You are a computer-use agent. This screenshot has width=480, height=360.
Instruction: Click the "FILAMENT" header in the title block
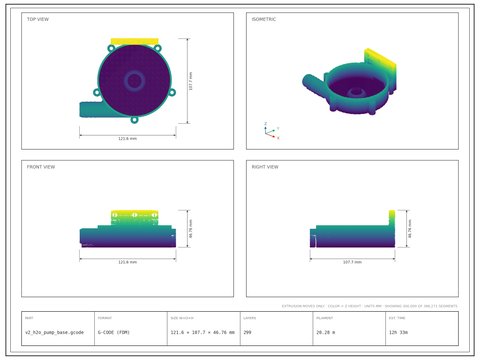325,318
